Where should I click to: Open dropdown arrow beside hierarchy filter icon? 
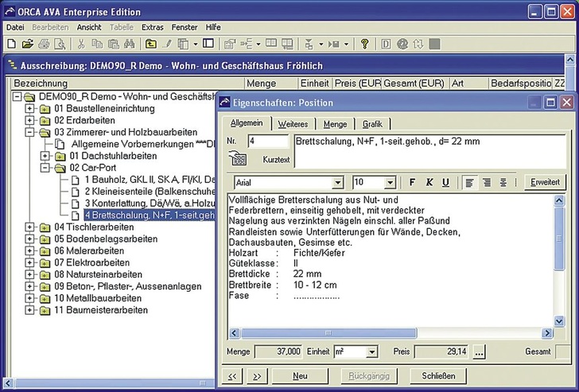321,44
